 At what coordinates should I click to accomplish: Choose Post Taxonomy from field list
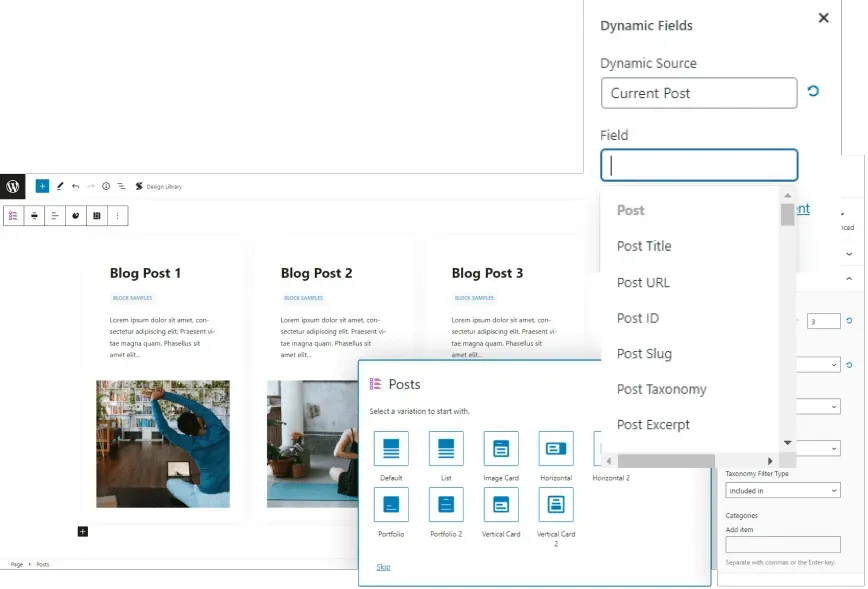pos(662,389)
